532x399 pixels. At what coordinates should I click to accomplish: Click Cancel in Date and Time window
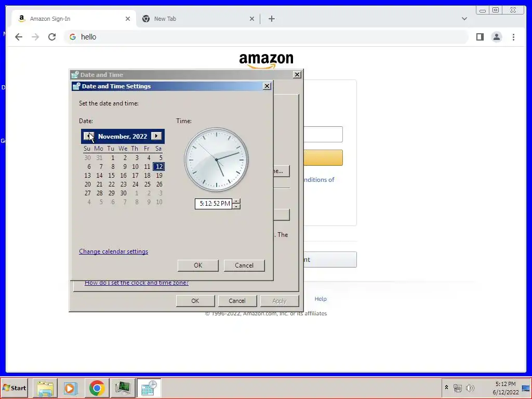click(237, 301)
